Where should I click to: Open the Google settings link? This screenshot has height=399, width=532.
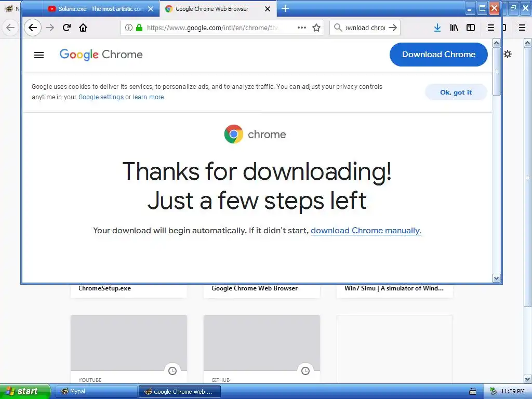click(101, 97)
